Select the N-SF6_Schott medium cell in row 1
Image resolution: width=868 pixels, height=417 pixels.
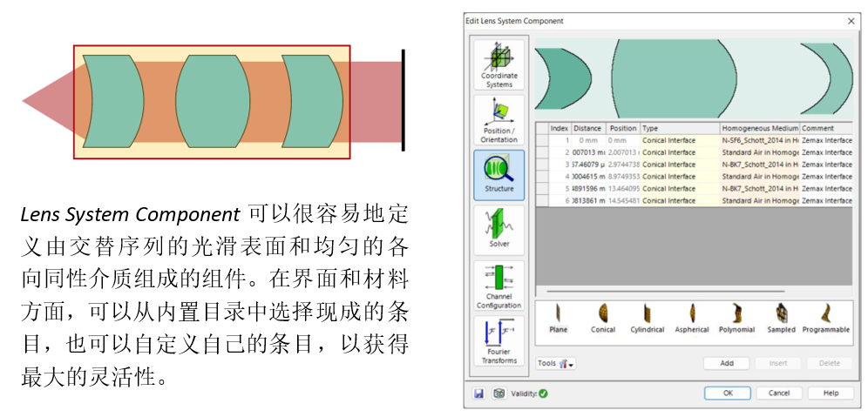point(760,140)
